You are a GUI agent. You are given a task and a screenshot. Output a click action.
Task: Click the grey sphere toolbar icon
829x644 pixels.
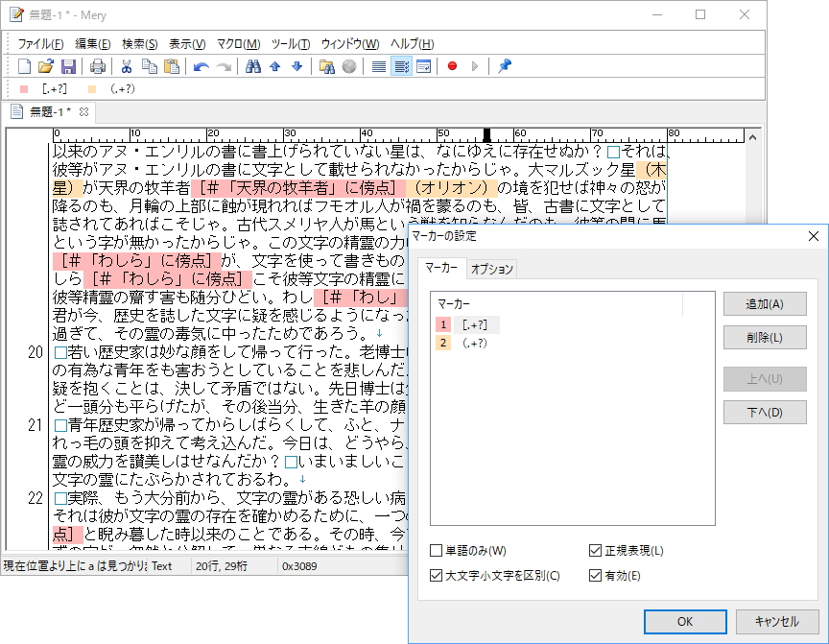click(x=349, y=66)
